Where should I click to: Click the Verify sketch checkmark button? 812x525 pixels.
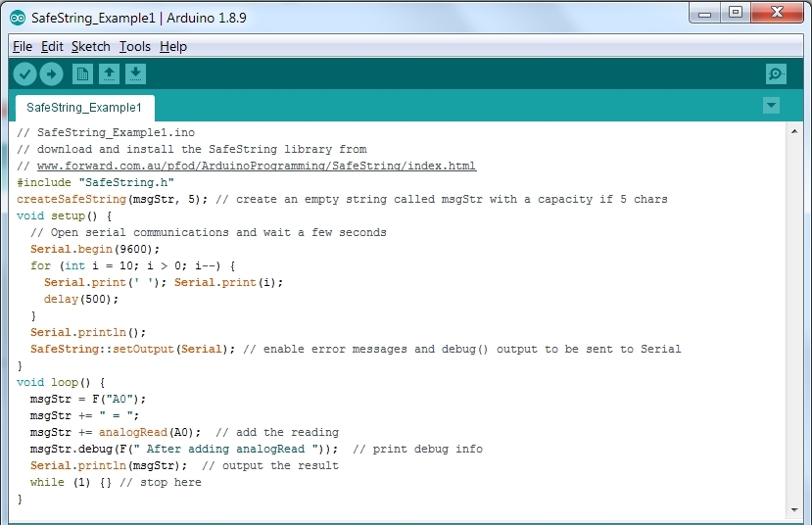click(24, 74)
